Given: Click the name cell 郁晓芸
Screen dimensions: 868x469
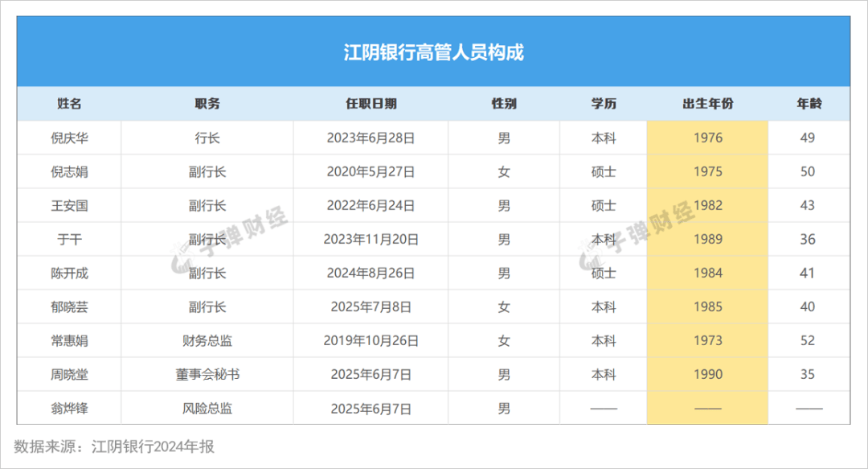Looking at the screenshot, I should [69, 306].
